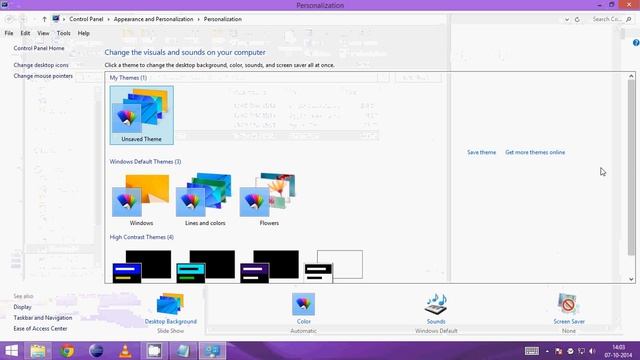Open the Color settings icon

click(x=303, y=304)
